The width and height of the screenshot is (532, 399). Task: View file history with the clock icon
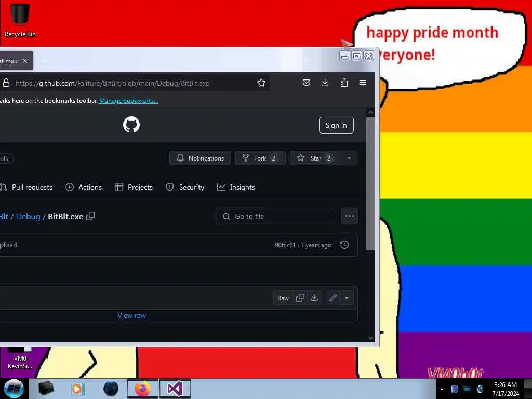(x=344, y=245)
